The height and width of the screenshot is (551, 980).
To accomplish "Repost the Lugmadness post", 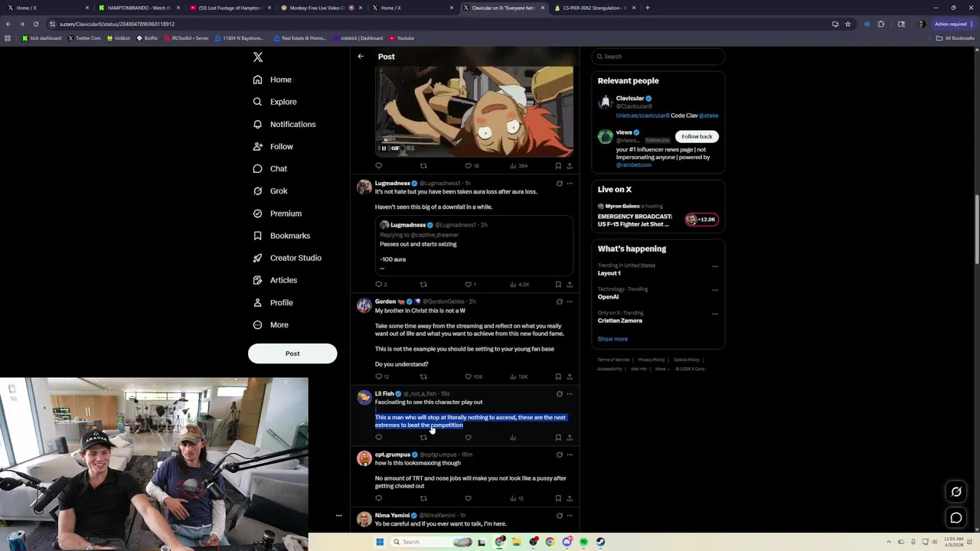I will point(423,285).
